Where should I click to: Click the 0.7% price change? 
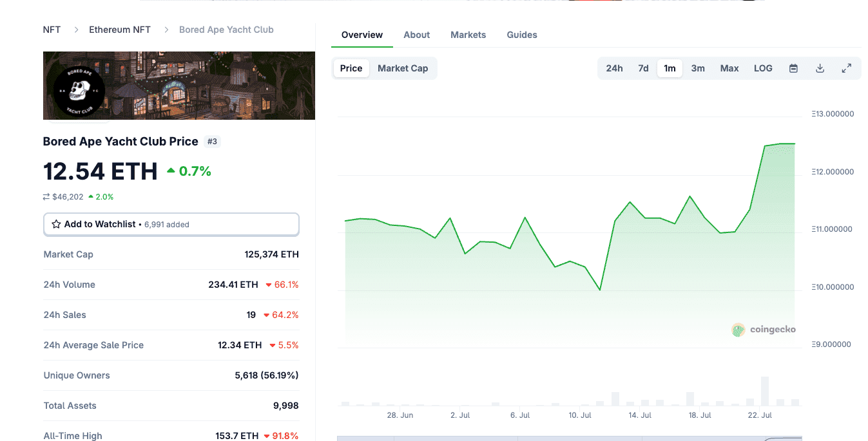pos(189,171)
